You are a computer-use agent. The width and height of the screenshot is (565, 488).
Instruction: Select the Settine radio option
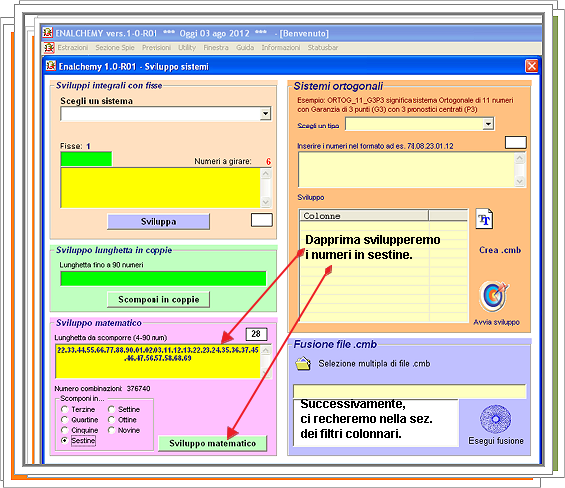coord(111,409)
